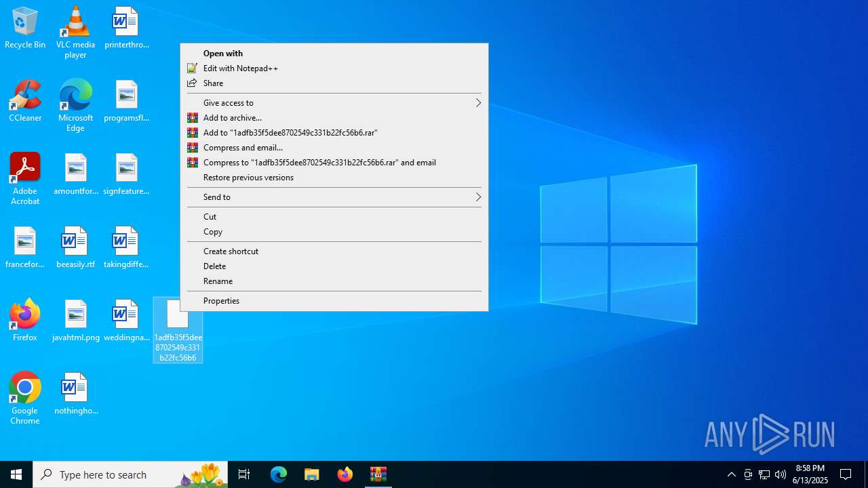The image size is (868, 488).
Task: Open Properties from context menu
Action: coord(334,301)
